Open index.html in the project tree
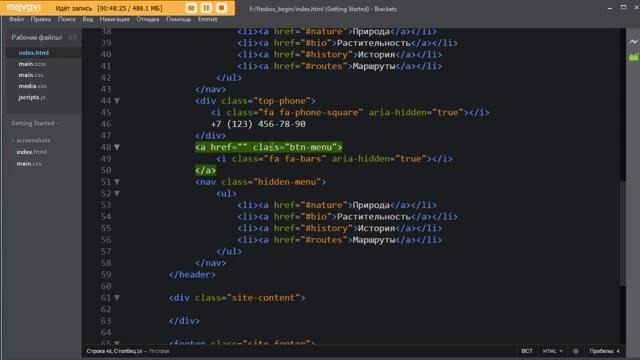 pos(31,152)
